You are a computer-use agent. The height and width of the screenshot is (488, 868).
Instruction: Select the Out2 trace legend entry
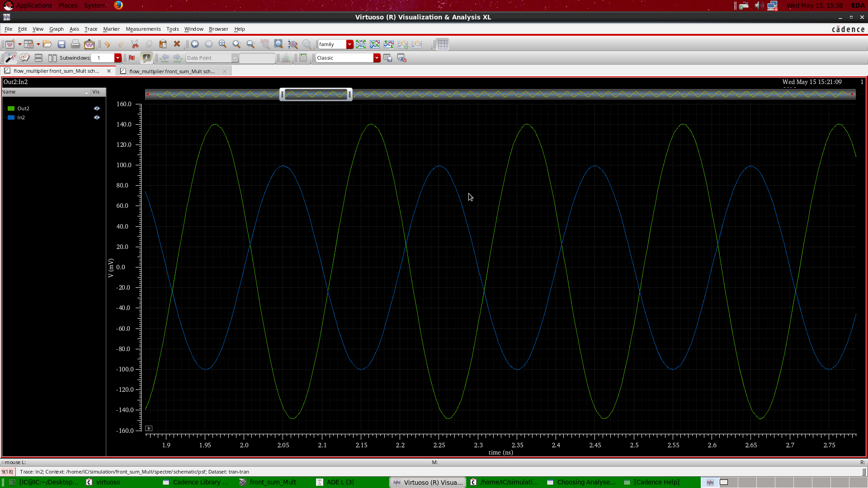(x=24, y=108)
